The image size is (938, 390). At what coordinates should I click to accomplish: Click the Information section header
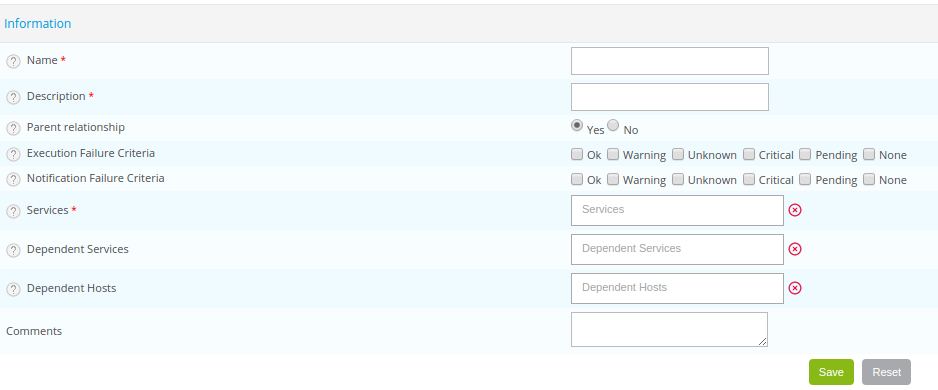[38, 24]
